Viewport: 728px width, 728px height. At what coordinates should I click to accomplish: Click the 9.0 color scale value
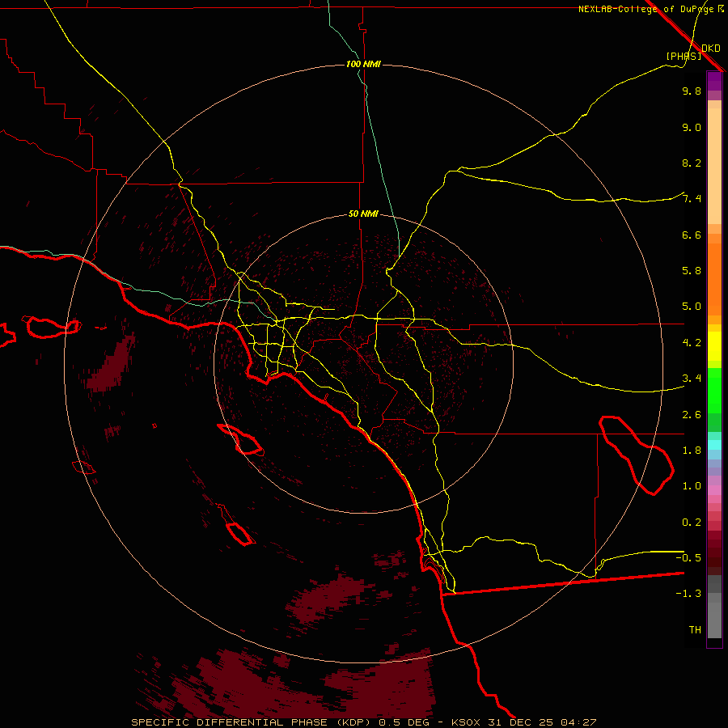point(692,127)
